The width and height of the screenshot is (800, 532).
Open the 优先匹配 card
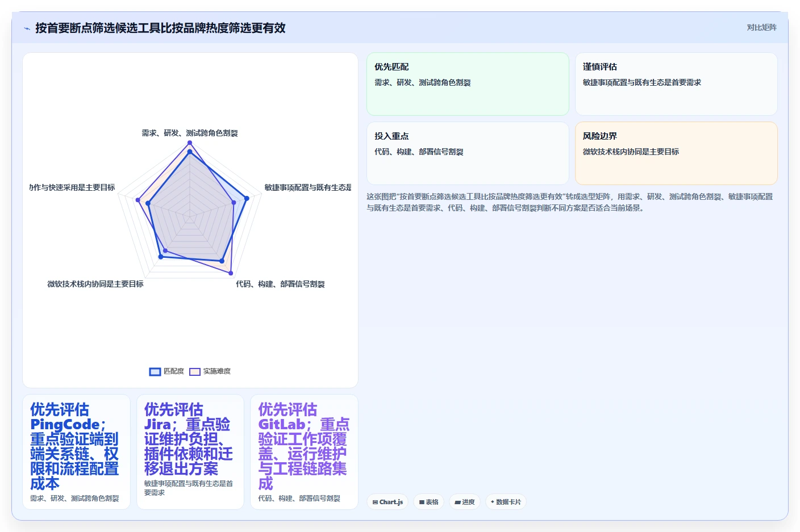coord(468,84)
